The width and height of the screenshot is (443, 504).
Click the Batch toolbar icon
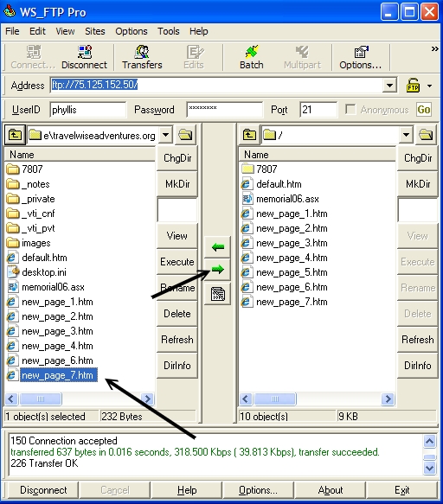(251, 57)
